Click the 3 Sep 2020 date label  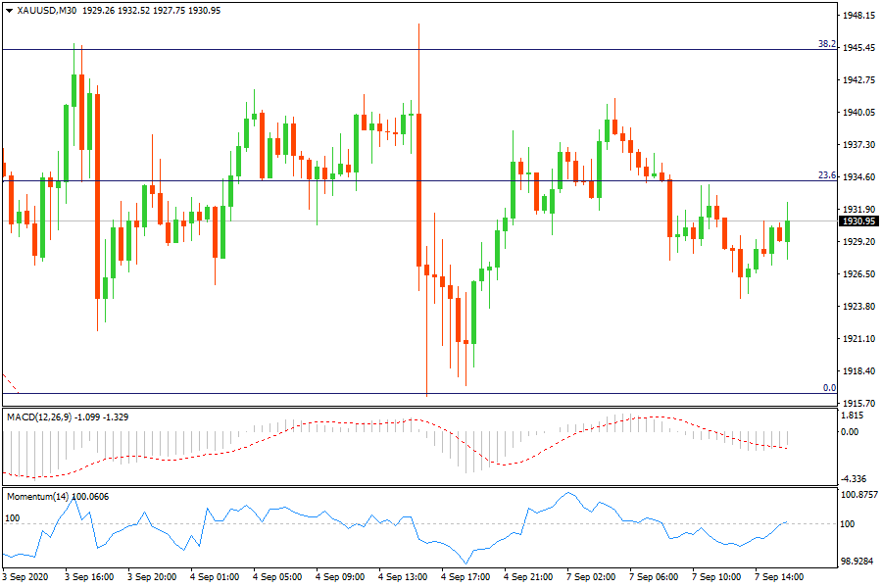pyautogui.click(x=27, y=577)
